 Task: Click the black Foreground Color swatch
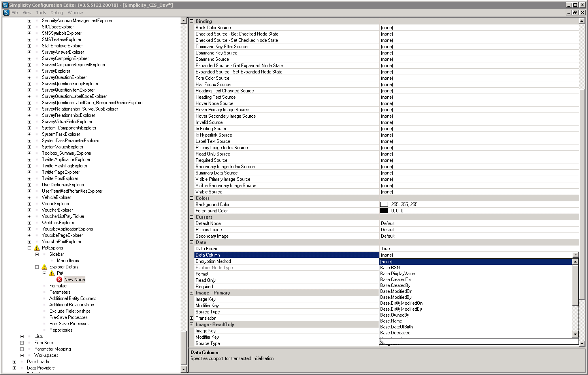click(x=384, y=211)
